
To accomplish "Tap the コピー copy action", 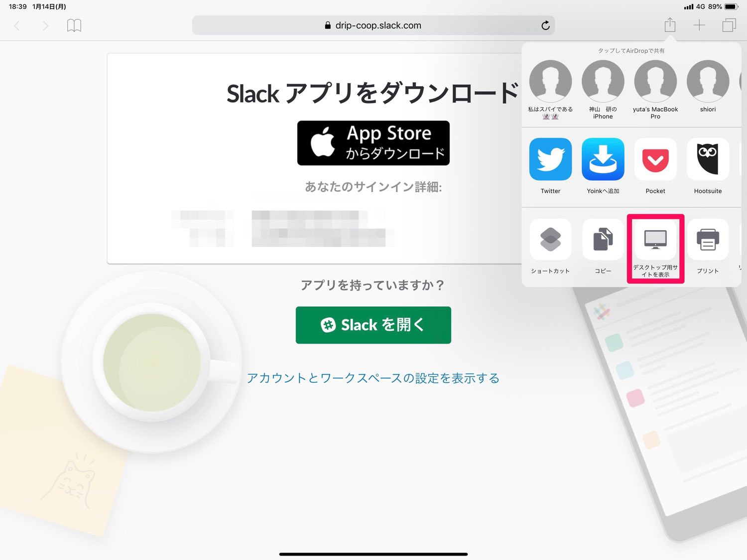I will [603, 247].
